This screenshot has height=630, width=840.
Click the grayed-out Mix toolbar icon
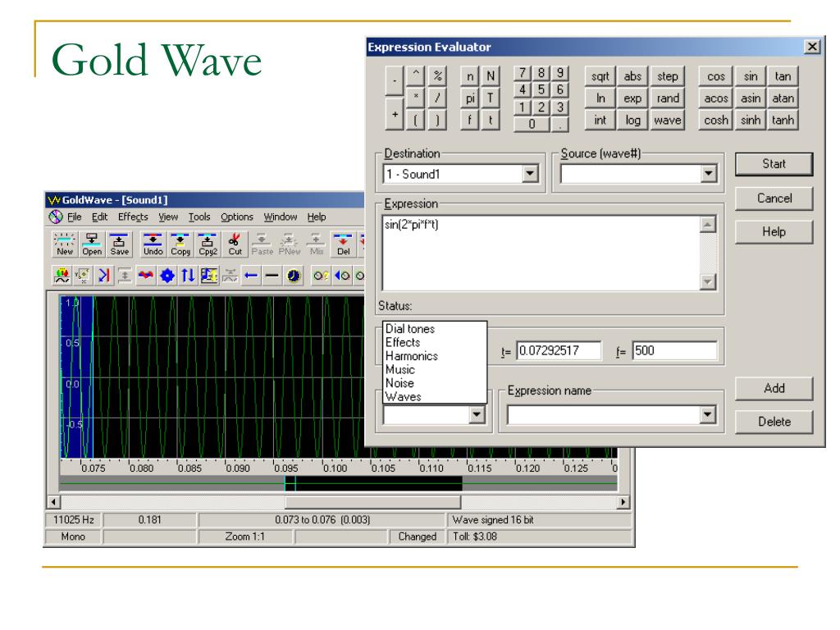click(x=317, y=244)
